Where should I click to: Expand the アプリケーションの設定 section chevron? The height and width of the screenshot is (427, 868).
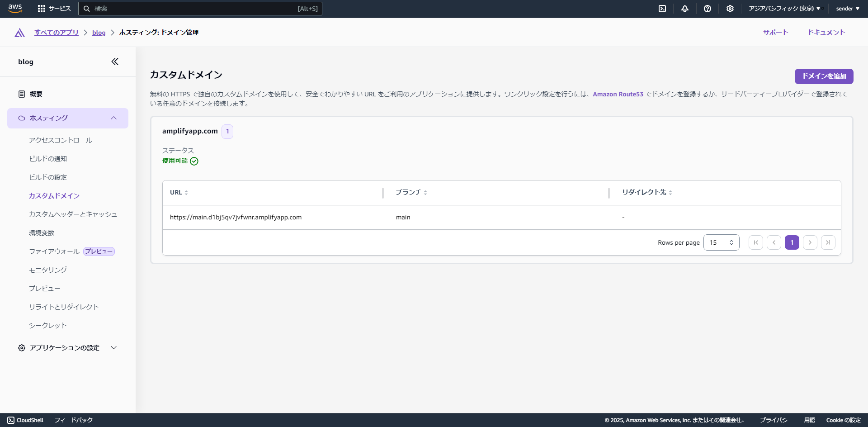click(x=114, y=348)
